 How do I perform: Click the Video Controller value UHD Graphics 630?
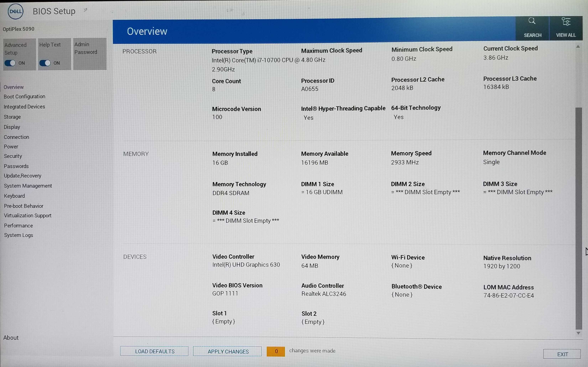click(x=246, y=265)
